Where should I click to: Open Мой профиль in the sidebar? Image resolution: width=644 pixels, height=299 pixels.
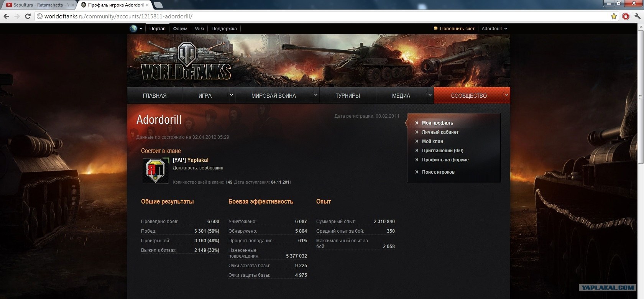(x=437, y=123)
